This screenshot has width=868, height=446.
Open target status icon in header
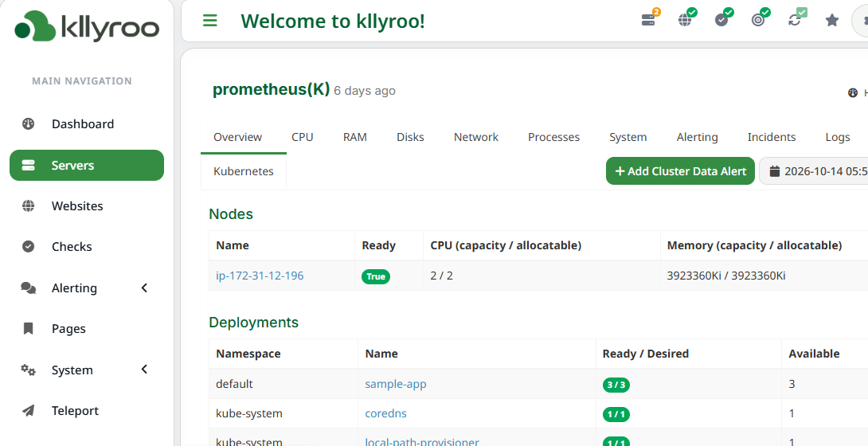tap(758, 20)
